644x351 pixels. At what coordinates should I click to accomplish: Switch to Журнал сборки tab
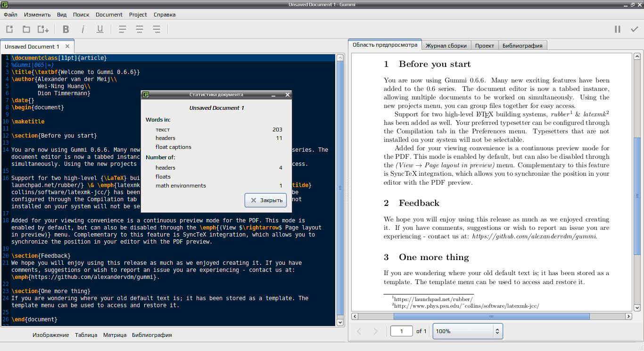(446, 46)
